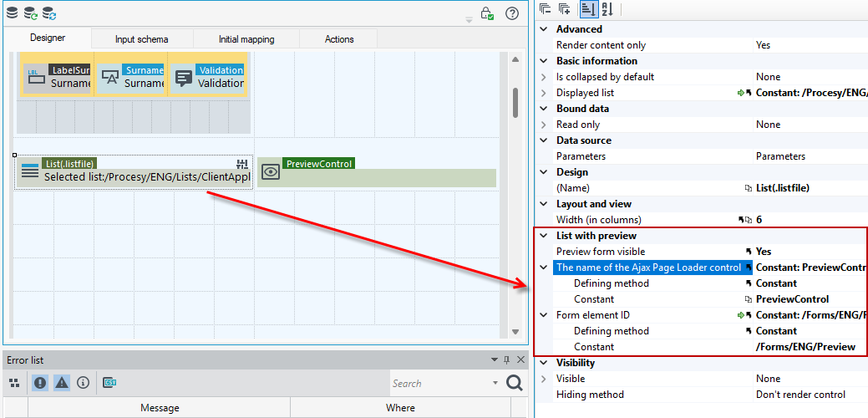Click the magnifier search button in Error list
Screen dimensions: 868x418
click(515, 383)
